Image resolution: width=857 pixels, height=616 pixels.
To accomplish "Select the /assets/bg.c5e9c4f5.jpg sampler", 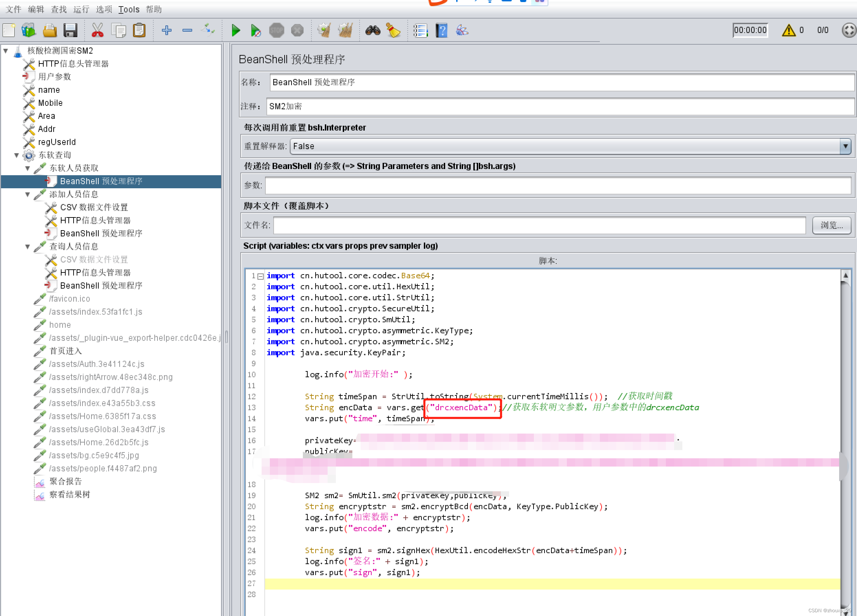I will click(x=94, y=455).
